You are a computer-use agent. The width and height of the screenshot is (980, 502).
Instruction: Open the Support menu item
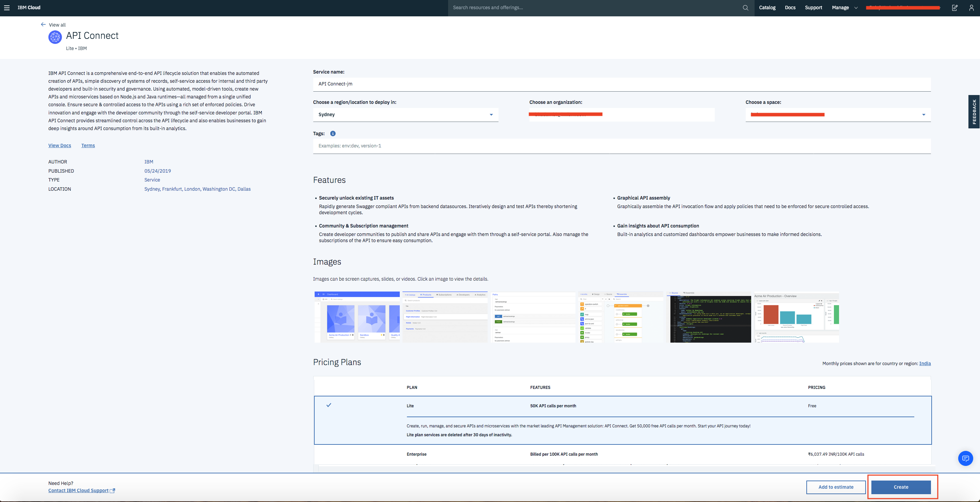[813, 7]
